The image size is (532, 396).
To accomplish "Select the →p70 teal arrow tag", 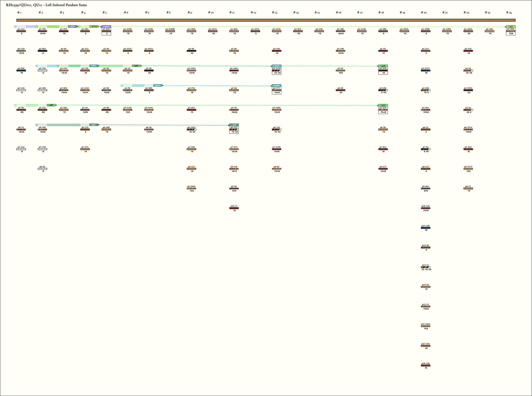I will click(x=157, y=86).
